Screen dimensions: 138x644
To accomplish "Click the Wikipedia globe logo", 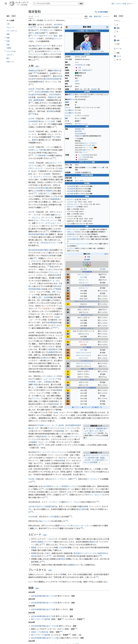I will tap(11, 4).
